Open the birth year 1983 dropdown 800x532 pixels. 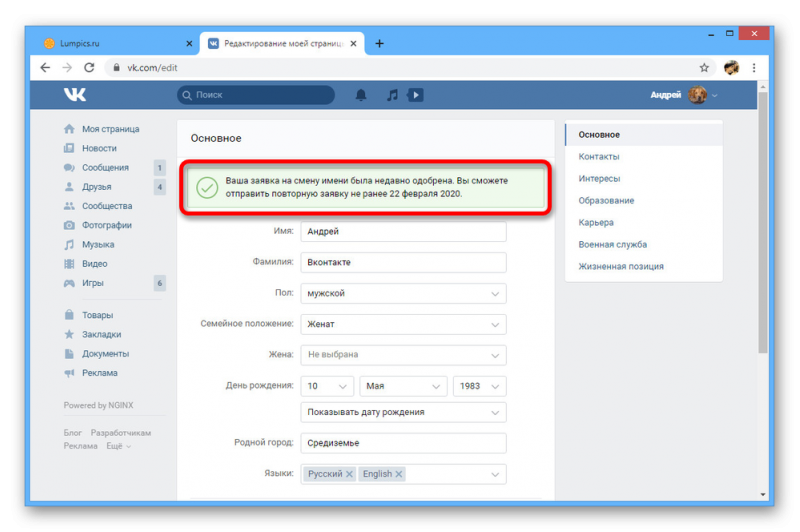[x=480, y=386]
